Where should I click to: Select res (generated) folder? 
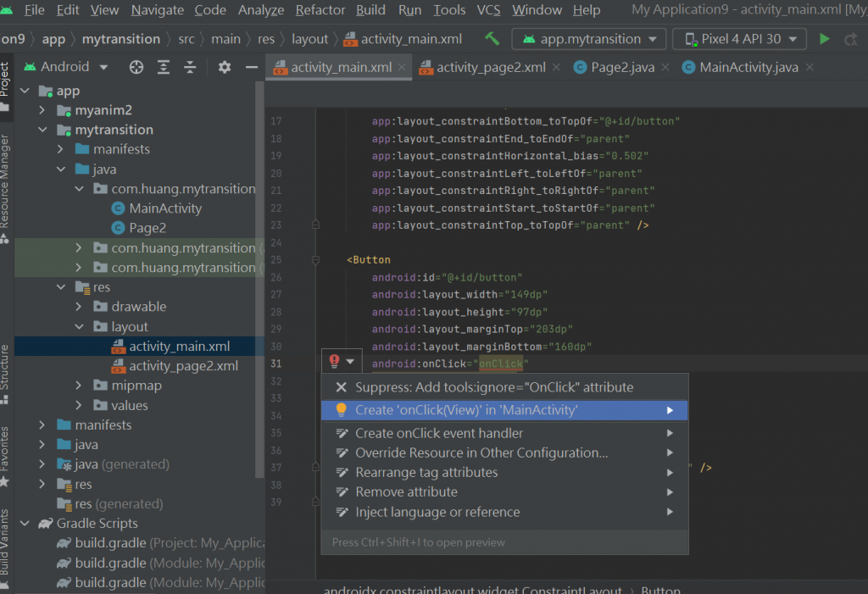click(111, 504)
